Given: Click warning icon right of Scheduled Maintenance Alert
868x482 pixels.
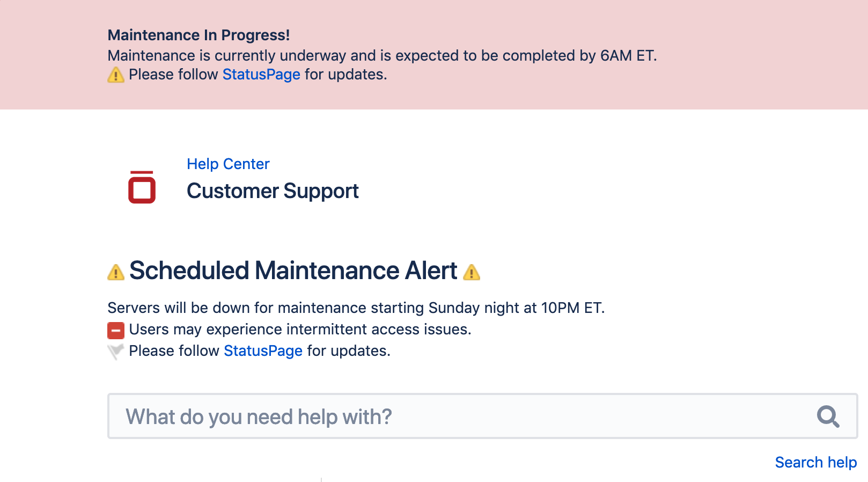Looking at the screenshot, I should [x=472, y=272].
